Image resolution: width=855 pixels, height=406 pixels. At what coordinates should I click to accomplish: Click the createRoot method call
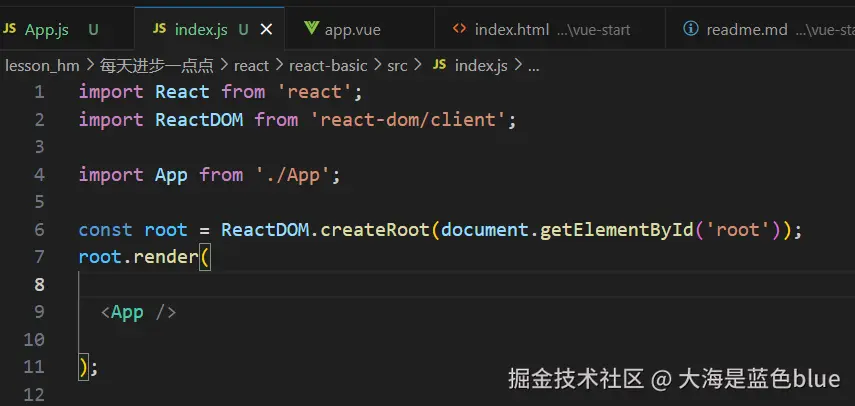[375, 229]
